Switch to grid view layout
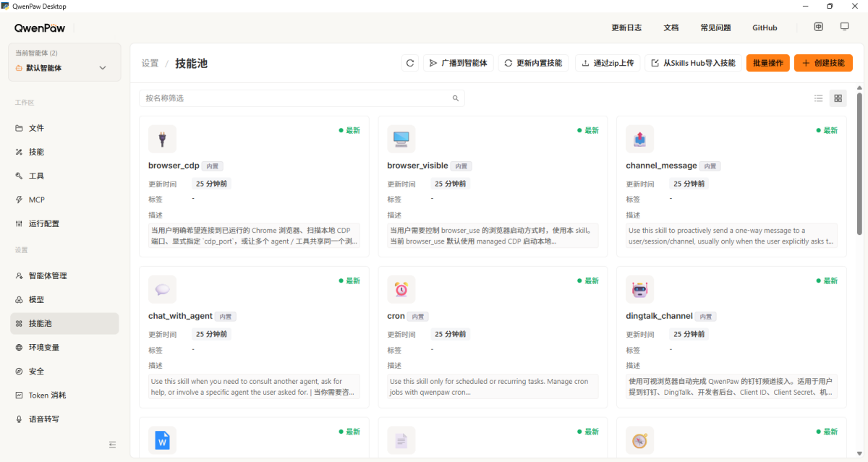 click(x=838, y=98)
